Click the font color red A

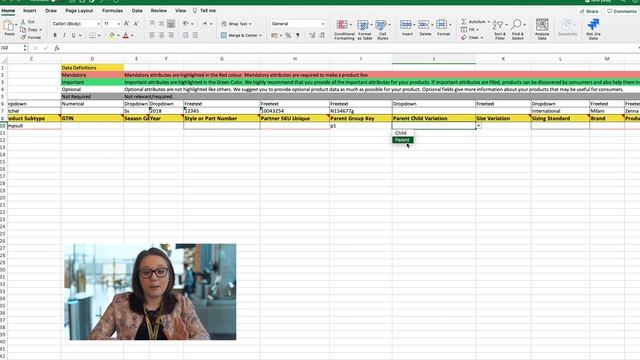(126, 36)
